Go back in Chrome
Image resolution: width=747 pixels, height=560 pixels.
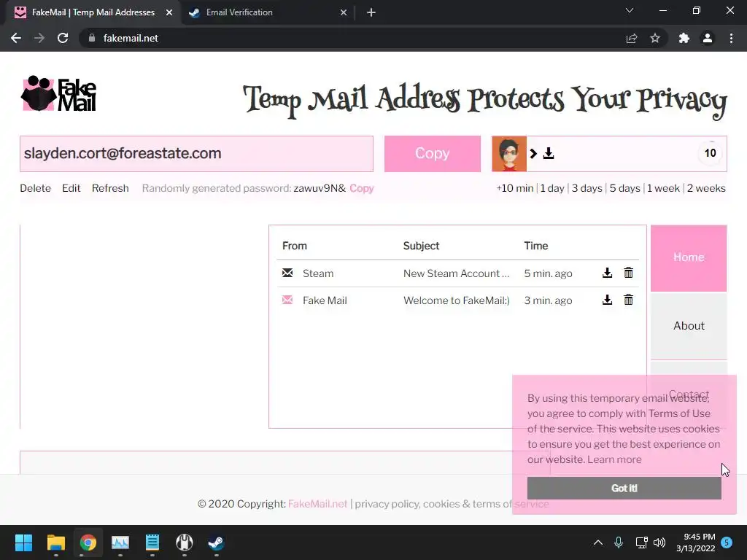(16, 38)
